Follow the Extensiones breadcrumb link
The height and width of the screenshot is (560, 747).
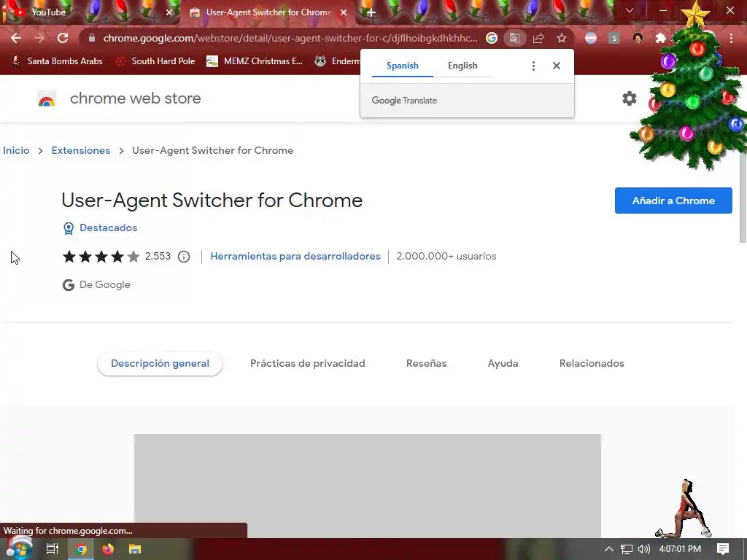pos(81,150)
